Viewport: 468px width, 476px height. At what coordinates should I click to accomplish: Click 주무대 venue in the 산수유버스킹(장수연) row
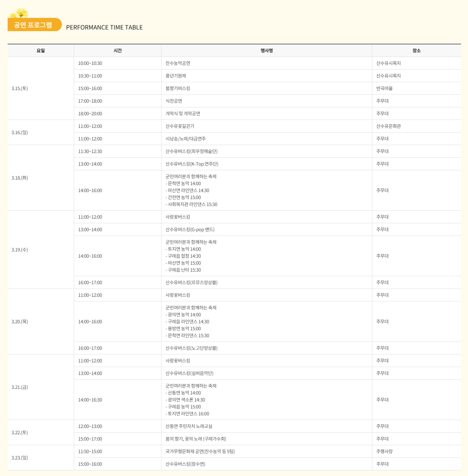click(x=382, y=464)
